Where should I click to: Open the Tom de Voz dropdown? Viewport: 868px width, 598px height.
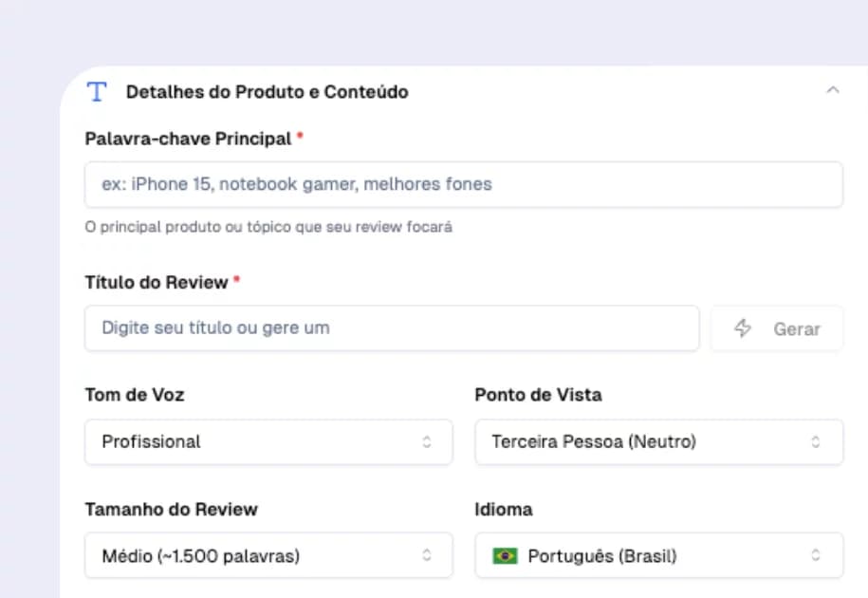[268, 441]
